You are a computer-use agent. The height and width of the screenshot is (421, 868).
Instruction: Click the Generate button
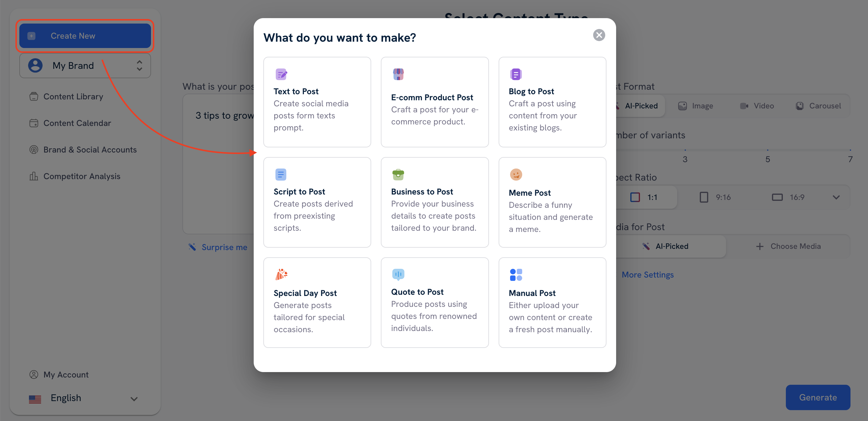818,397
